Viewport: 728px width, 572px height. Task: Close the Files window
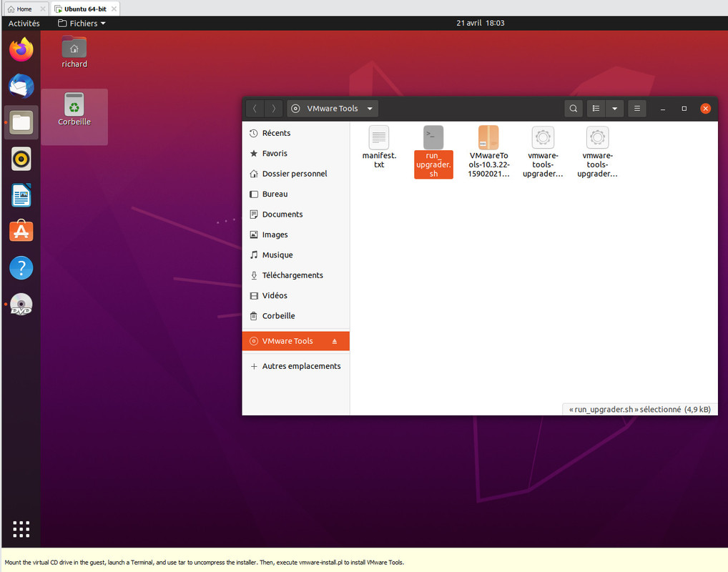(x=705, y=109)
